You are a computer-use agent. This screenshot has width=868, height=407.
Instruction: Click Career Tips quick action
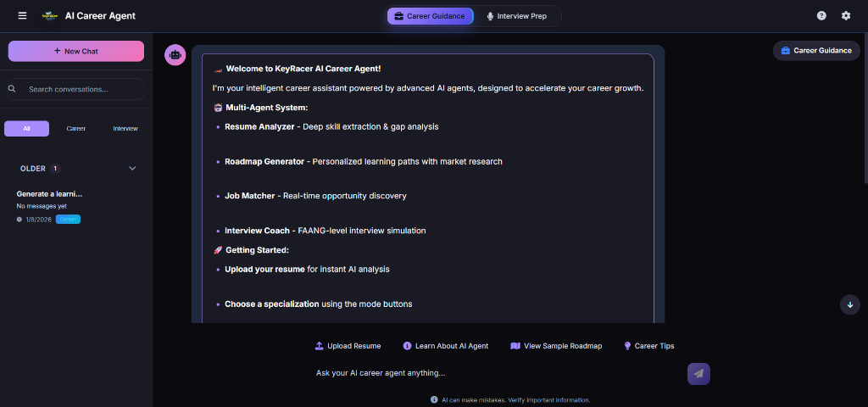[648, 346]
